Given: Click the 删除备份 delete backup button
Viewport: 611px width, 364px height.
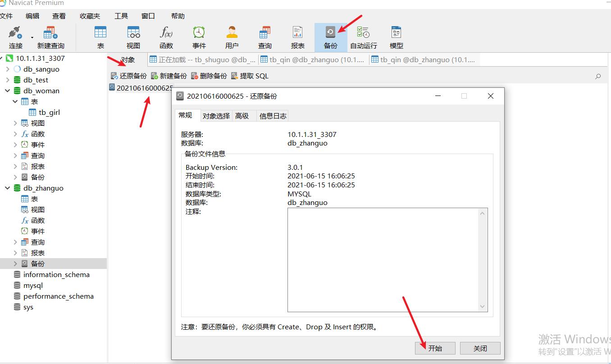Looking at the screenshot, I should [x=209, y=76].
